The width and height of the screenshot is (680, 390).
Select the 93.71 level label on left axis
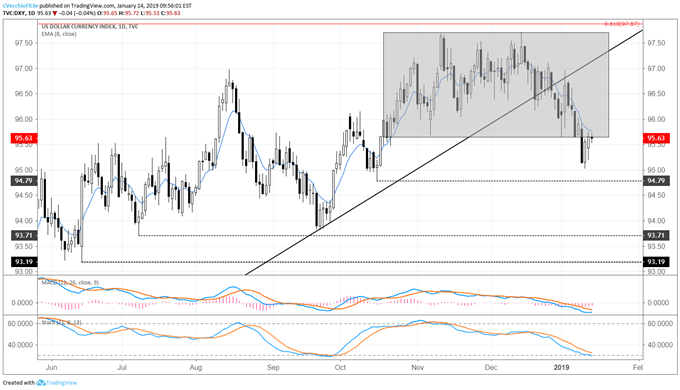pyautogui.click(x=24, y=236)
